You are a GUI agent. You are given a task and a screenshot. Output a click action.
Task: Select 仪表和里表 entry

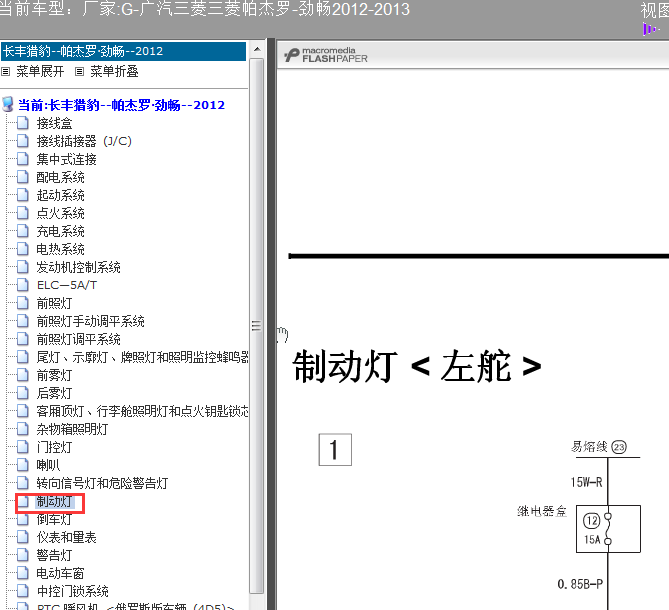tap(66, 537)
